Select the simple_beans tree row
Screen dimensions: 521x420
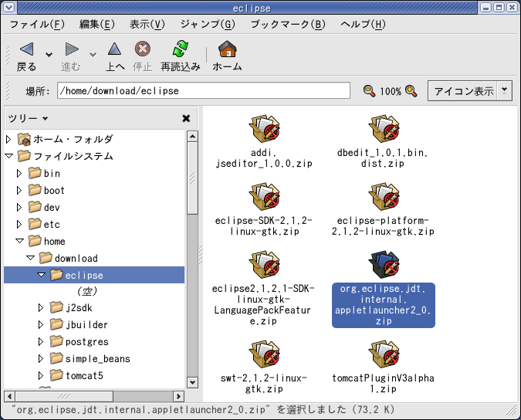click(x=94, y=358)
